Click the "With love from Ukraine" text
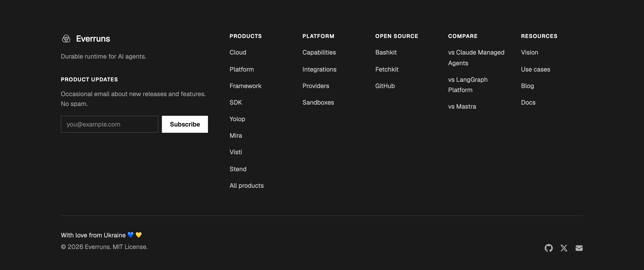 (x=93, y=235)
